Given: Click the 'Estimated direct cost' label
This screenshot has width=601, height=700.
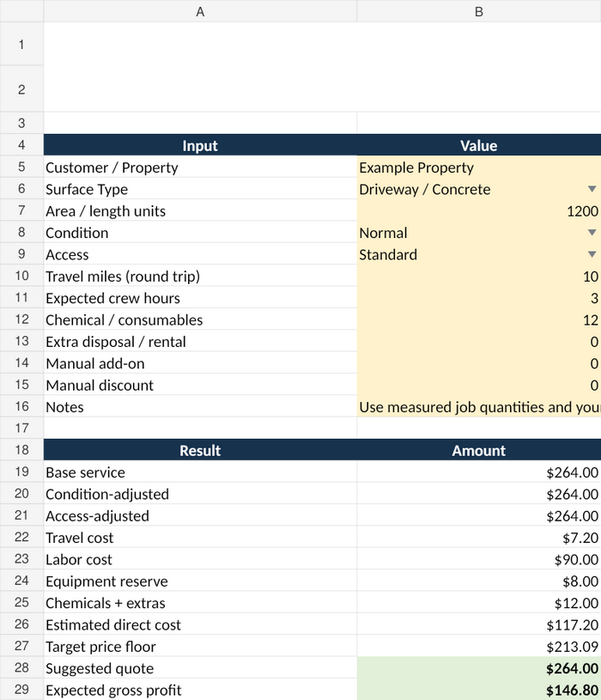Looking at the screenshot, I should [x=112, y=625].
